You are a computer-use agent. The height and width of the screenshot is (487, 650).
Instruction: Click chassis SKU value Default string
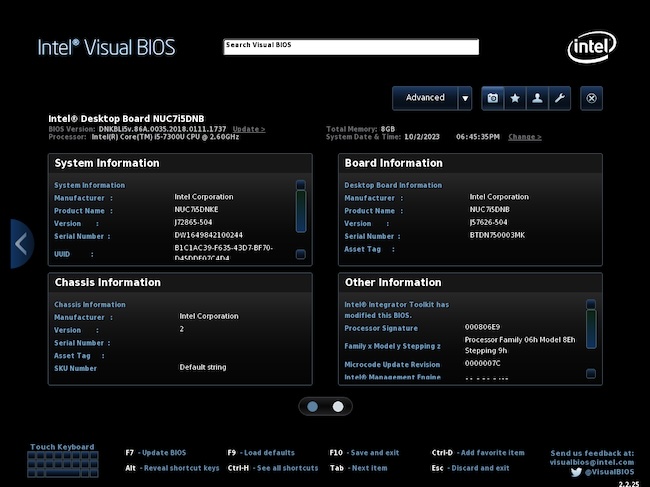coord(203,367)
